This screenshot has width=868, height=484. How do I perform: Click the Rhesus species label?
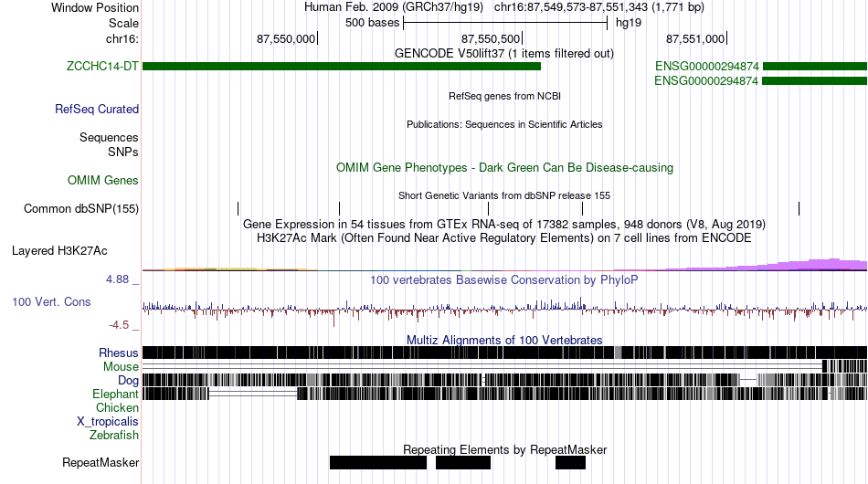point(119,352)
